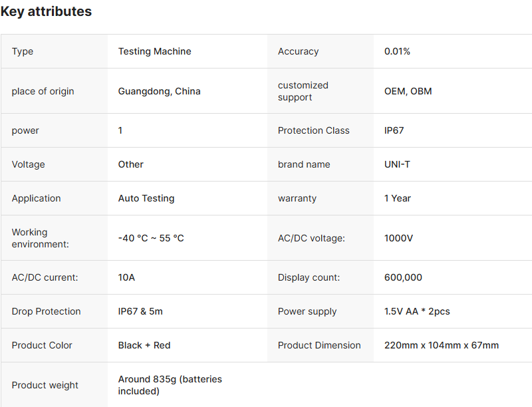532x407 pixels.
Task: Click the Guangdong, China origin value
Action: (x=159, y=91)
